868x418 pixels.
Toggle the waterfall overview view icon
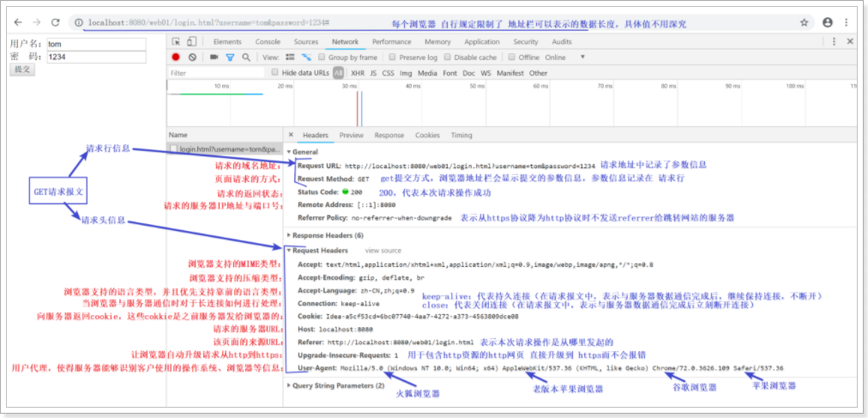305,57
